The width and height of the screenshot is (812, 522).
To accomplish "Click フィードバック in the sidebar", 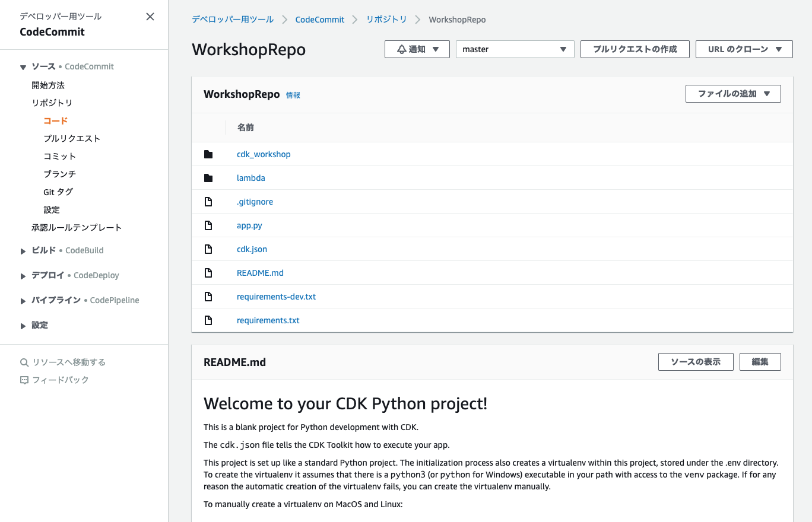I will pos(61,380).
